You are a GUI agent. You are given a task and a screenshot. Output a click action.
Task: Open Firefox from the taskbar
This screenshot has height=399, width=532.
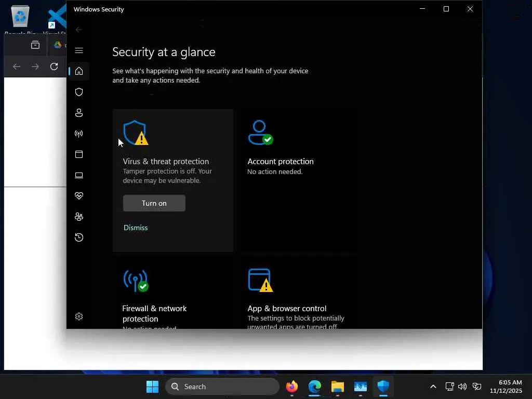292,387
